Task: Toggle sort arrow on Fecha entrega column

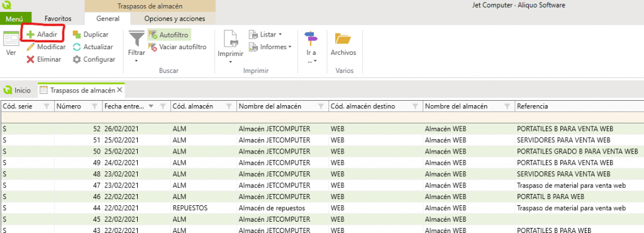Action: 151,106
